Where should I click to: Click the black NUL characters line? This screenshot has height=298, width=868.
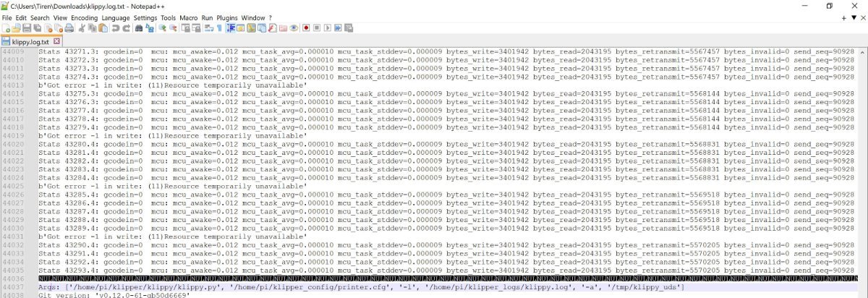point(447,278)
